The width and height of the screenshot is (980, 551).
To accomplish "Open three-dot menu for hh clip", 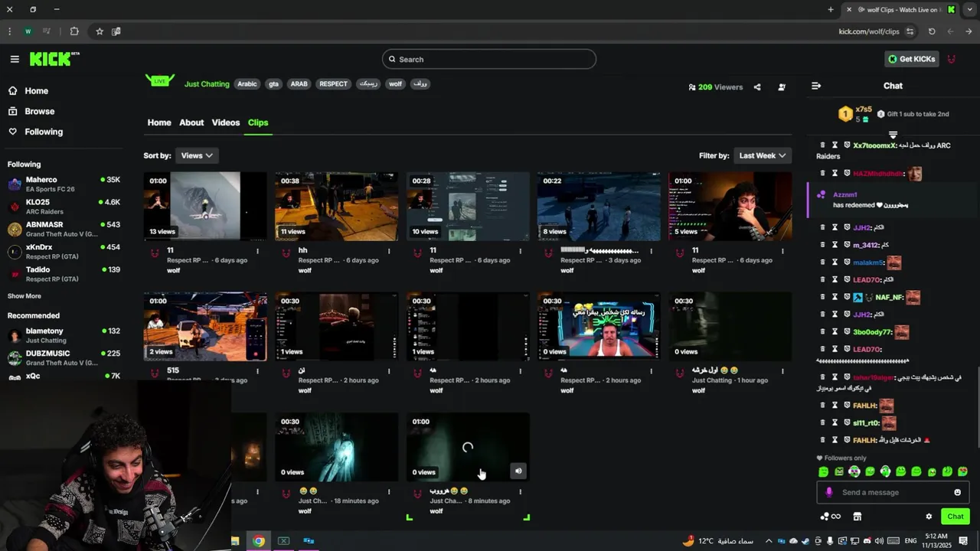I will [x=389, y=251].
